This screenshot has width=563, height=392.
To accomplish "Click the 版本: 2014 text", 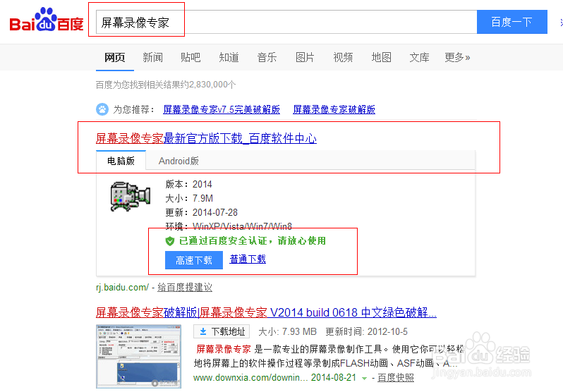I will pyautogui.click(x=188, y=184).
